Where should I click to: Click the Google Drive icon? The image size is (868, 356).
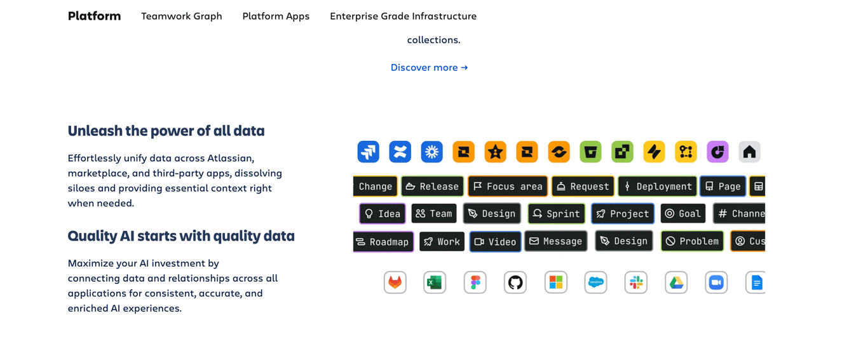(676, 282)
